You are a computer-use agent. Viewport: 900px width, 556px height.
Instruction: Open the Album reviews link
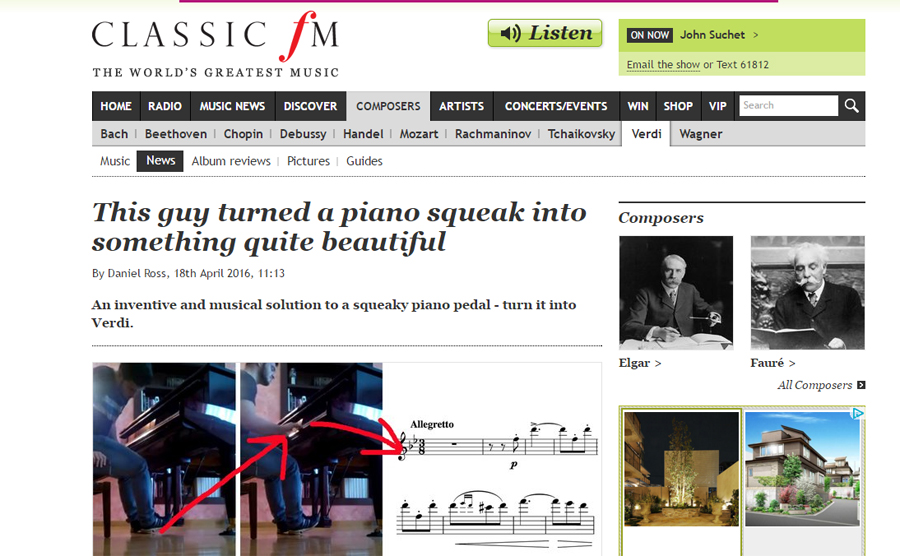tap(231, 161)
